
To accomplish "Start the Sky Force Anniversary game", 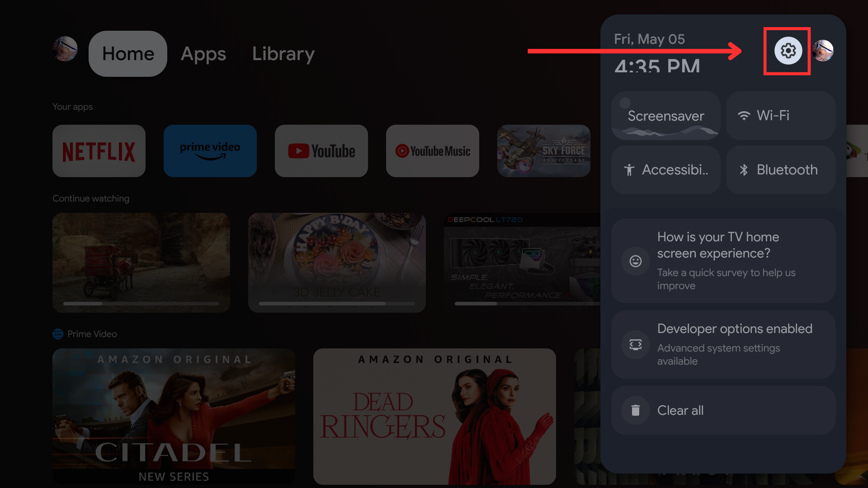I will (x=543, y=151).
